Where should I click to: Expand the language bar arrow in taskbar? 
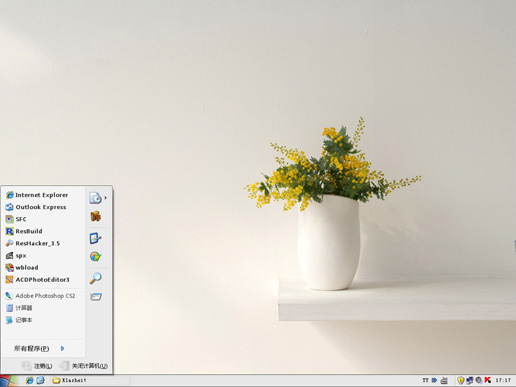(x=434, y=380)
